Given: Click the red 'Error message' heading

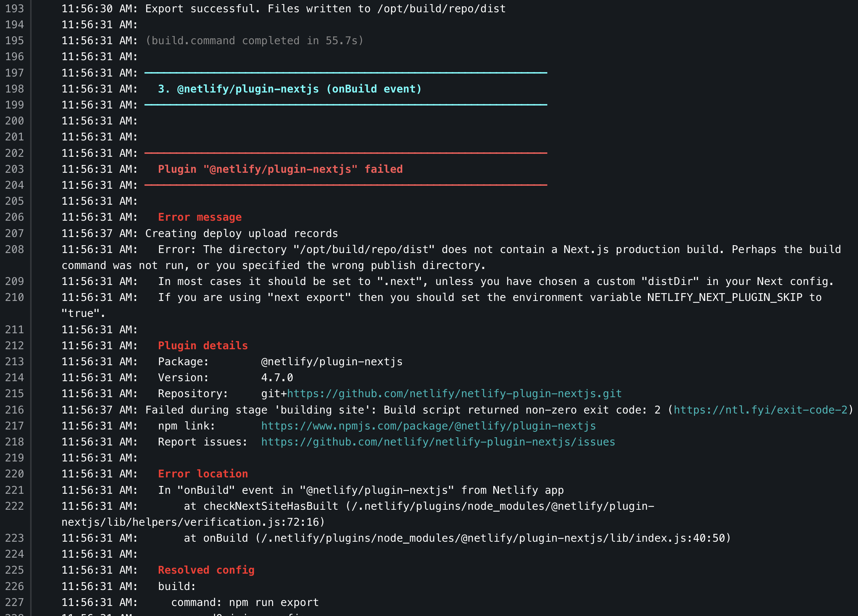Looking at the screenshot, I should [x=200, y=217].
